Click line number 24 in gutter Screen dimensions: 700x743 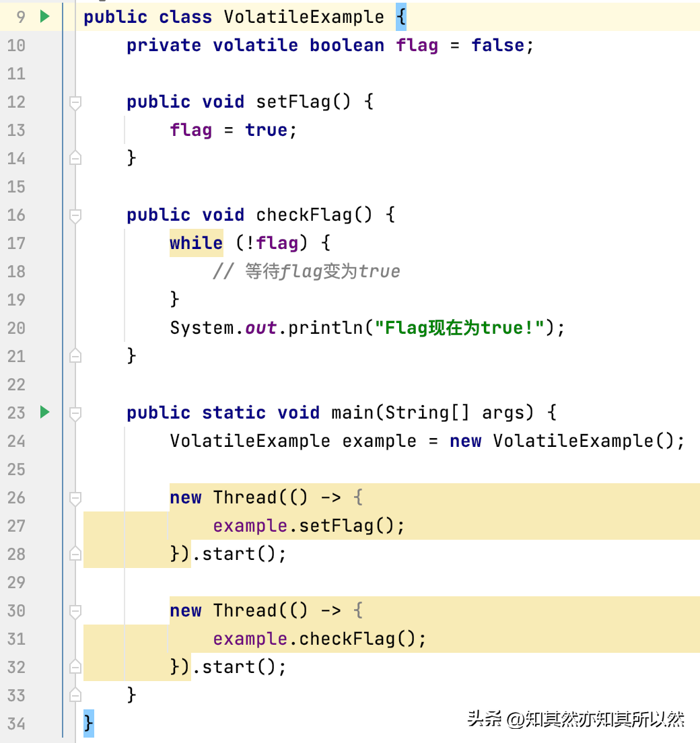[16, 441]
